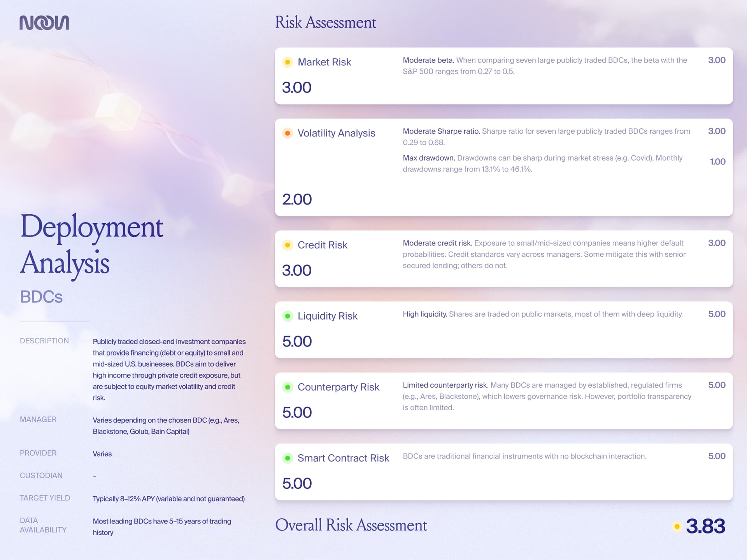Click the green dot beside Counterparty Risk
Image resolution: width=747 pixels, height=560 pixels.
point(288,387)
